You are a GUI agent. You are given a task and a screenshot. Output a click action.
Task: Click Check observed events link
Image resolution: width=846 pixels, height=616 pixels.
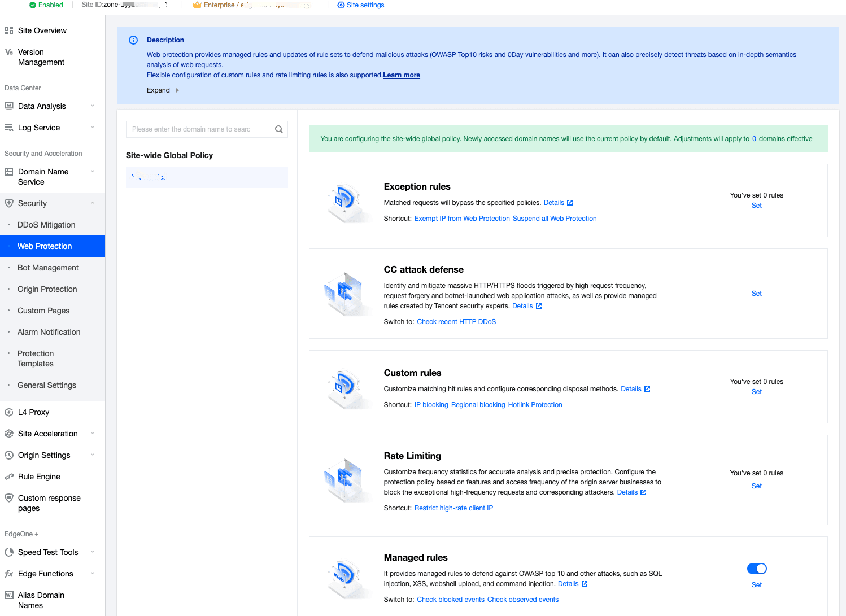tap(523, 600)
